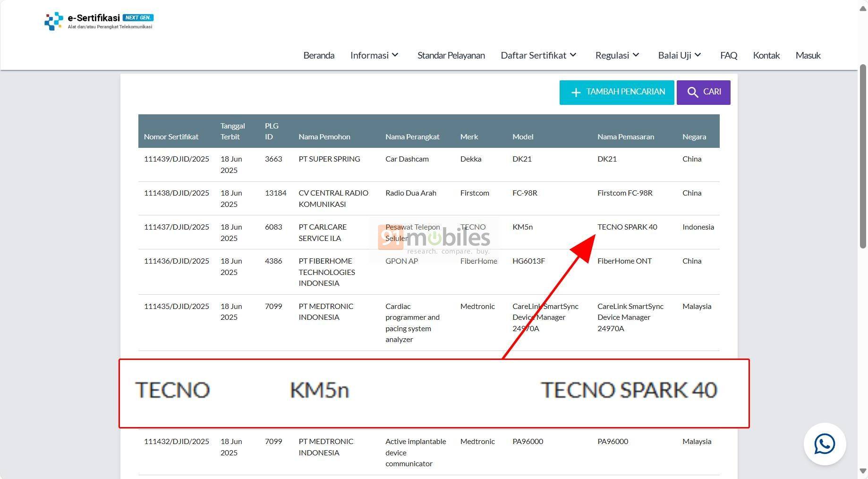Click the e-Sertifikasi logo

99,21
